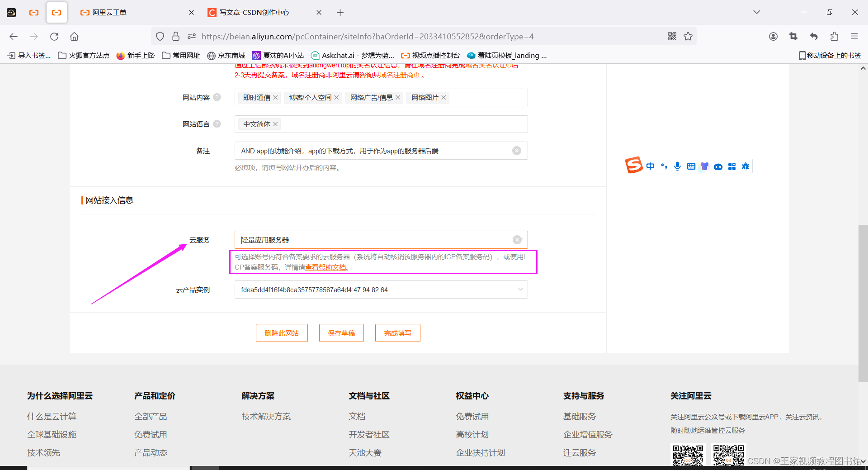868x470 pixels.
Task: Reload the current page
Action: click(x=54, y=37)
